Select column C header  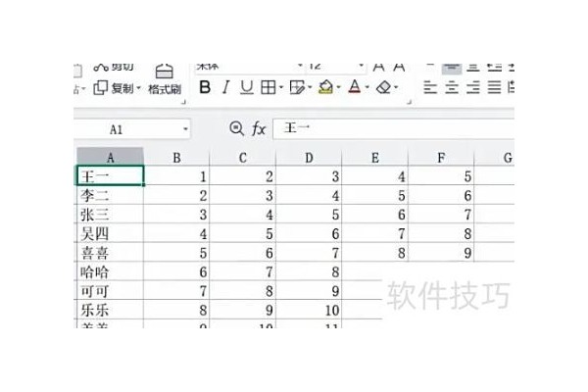tap(243, 157)
